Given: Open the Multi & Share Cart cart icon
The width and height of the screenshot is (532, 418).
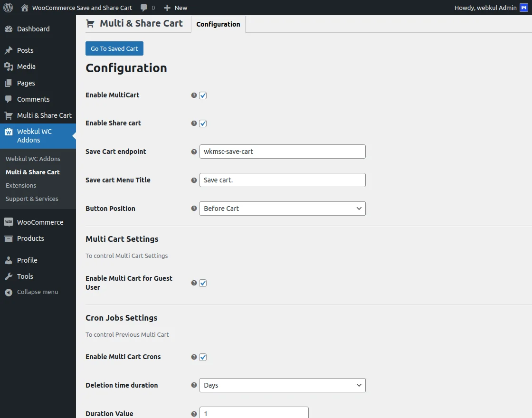Looking at the screenshot, I should coord(9,115).
